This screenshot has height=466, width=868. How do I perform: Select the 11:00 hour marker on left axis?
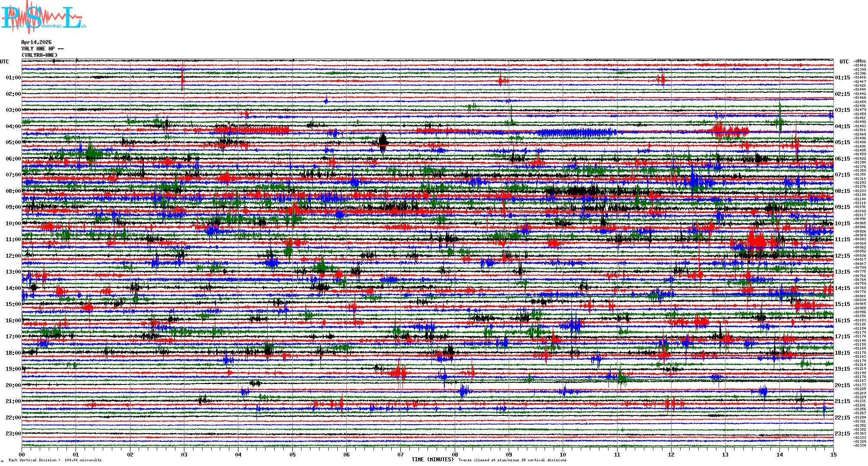13,239
